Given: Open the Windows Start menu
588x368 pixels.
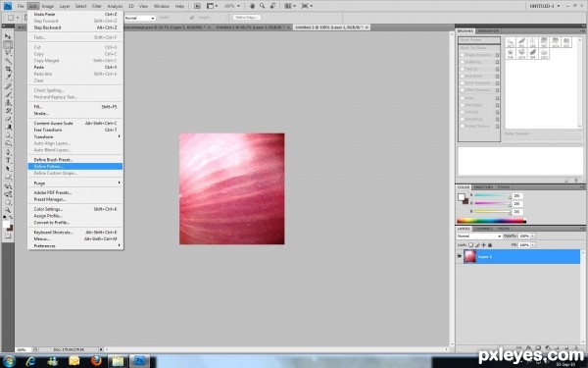Looking at the screenshot, I should pyautogui.click(x=9, y=361).
